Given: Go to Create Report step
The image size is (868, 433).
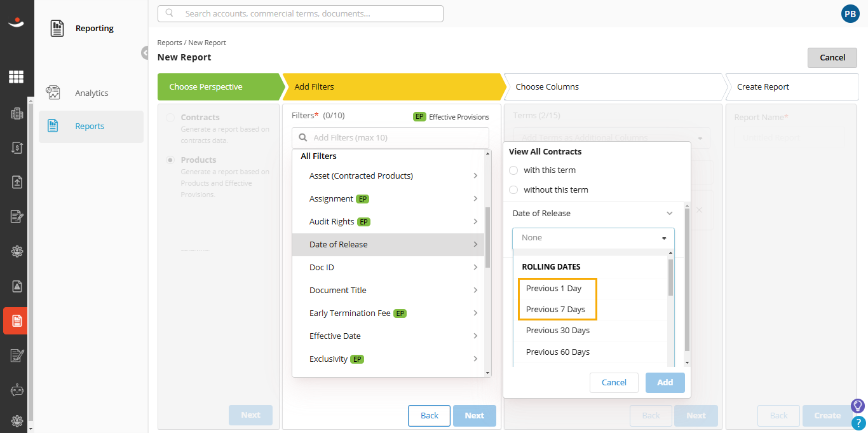Looking at the screenshot, I should click(792, 87).
